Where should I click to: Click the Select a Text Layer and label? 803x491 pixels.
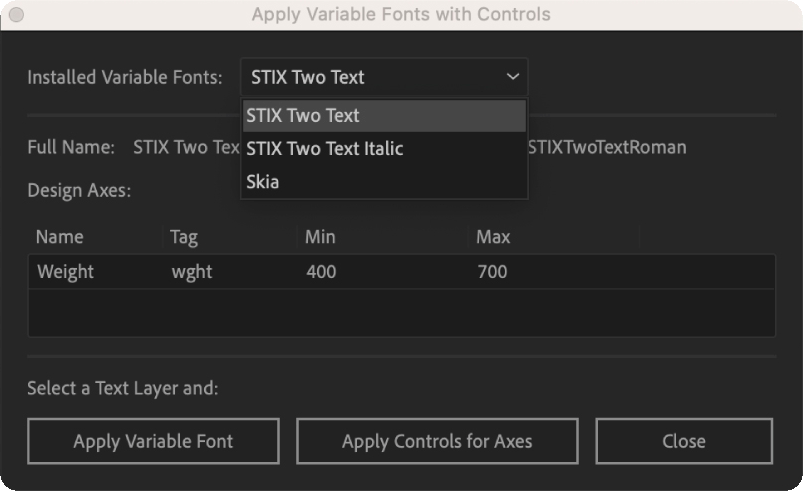pyautogui.click(x=123, y=389)
